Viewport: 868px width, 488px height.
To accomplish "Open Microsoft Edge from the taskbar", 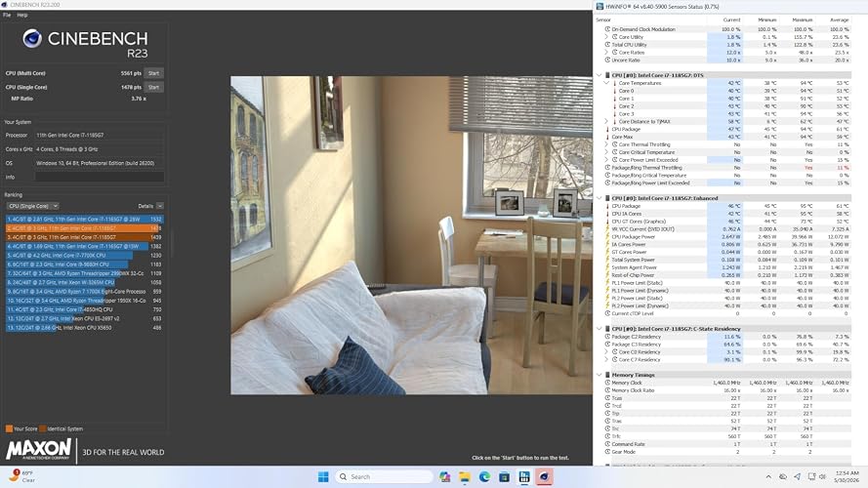I will 484,477.
